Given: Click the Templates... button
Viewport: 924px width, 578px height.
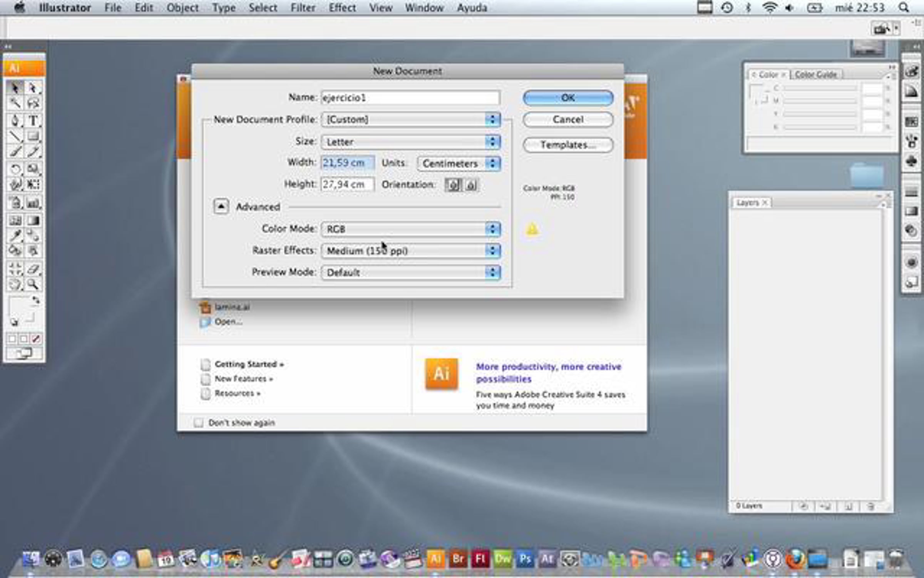Looking at the screenshot, I should coord(568,145).
